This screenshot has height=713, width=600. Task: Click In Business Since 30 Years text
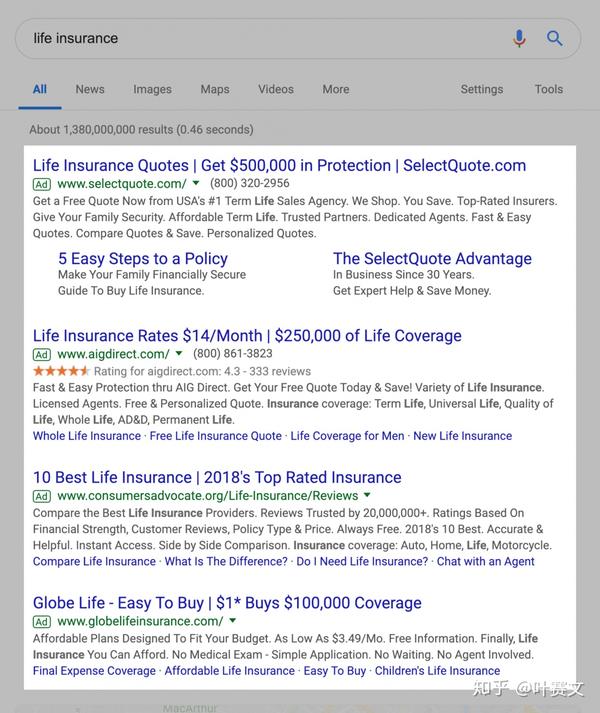(404, 275)
